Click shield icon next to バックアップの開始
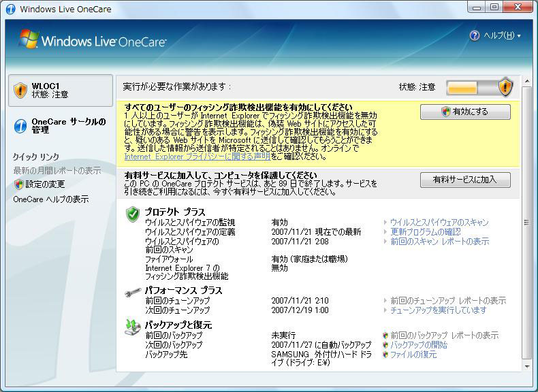Image resolution: width=538 pixels, height=392 pixels. (x=385, y=344)
